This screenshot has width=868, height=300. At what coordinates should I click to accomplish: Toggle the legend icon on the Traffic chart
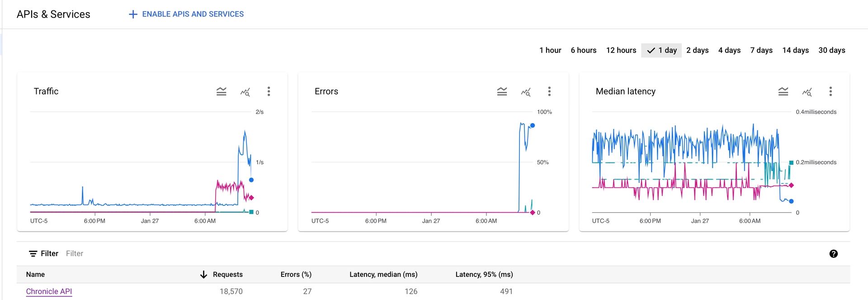(221, 92)
